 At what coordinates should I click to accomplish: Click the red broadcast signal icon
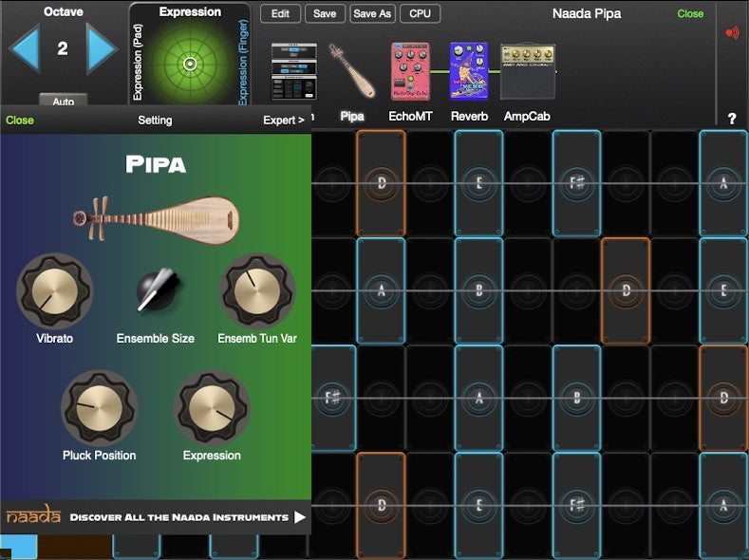pos(732,32)
